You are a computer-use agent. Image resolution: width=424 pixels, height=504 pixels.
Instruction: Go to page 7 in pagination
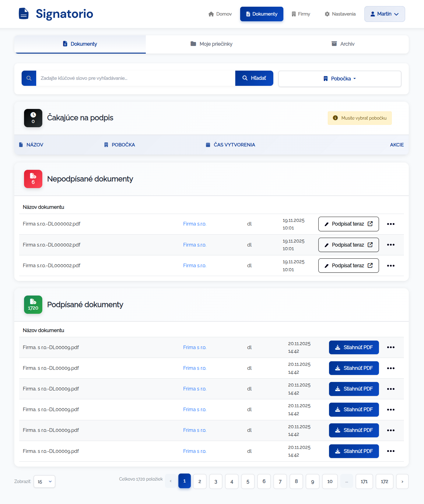coord(280,481)
